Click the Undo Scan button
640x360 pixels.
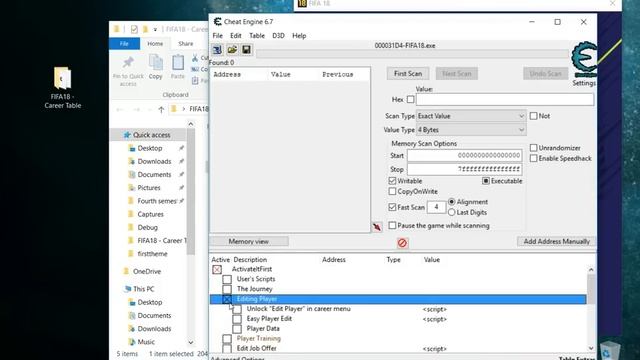click(x=546, y=73)
